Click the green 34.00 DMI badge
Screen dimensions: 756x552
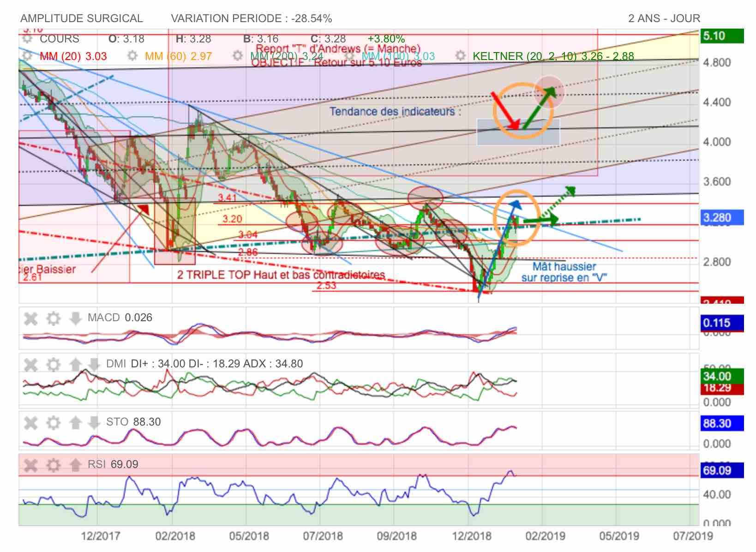click(722, 376)
